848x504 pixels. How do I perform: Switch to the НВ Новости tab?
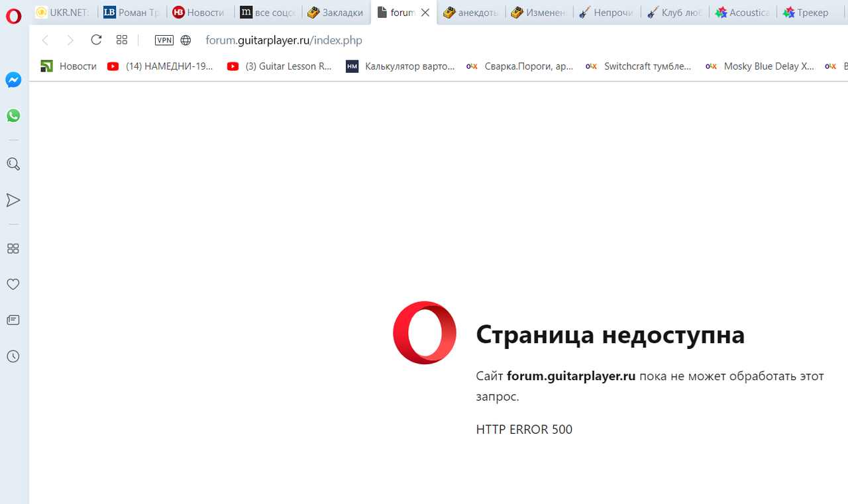coord(200,13)
